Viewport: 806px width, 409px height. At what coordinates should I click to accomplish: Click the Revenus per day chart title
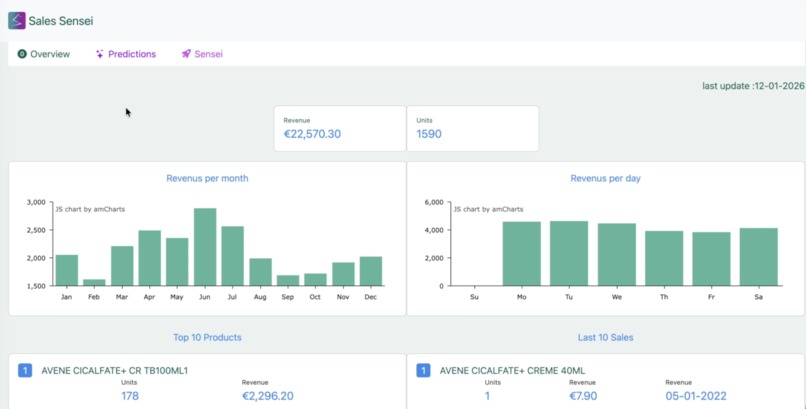(606, 178)
